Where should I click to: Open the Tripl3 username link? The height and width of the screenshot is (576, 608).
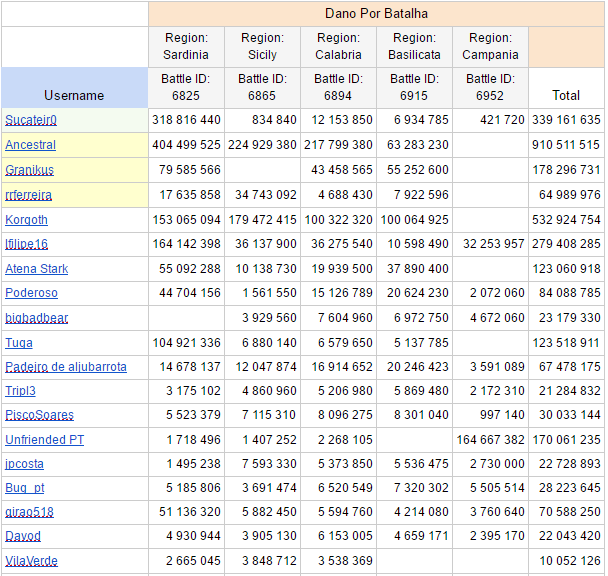[20, 391]
